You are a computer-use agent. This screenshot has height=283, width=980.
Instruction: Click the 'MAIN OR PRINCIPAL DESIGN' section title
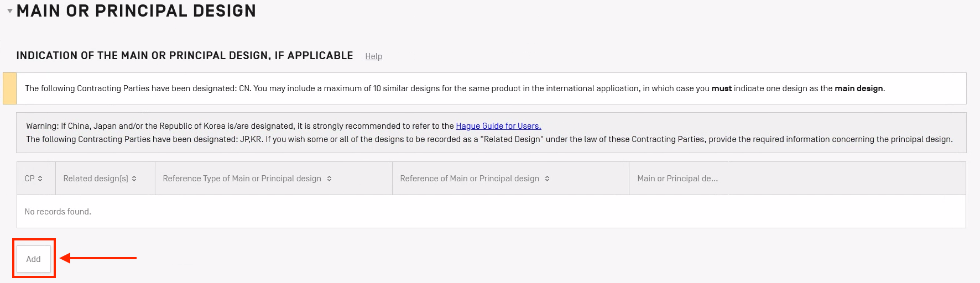click(136, 11)
